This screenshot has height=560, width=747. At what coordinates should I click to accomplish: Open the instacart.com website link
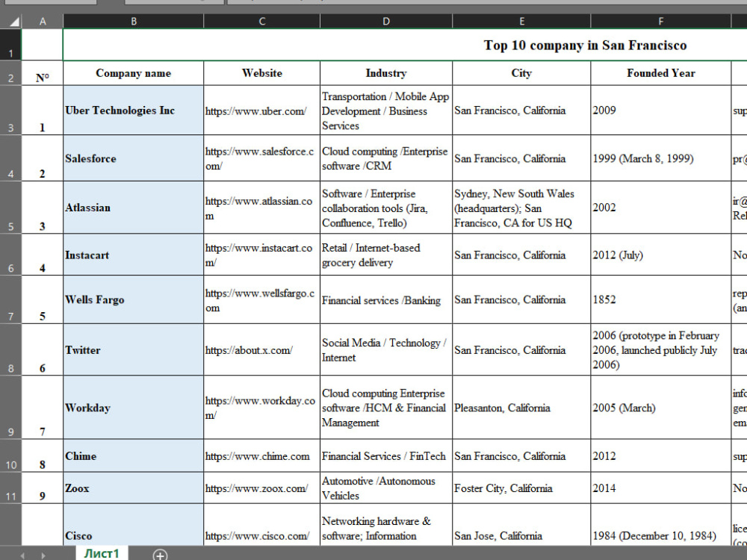coord(258,255)
